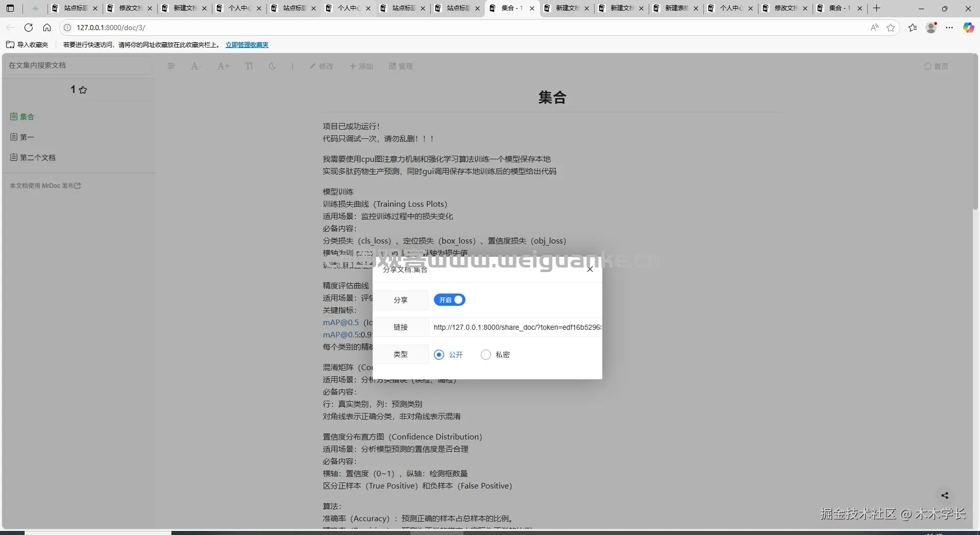Click the 算法: line in the document
This screenshot has width=980, height=535.
(x=332, y=506)
